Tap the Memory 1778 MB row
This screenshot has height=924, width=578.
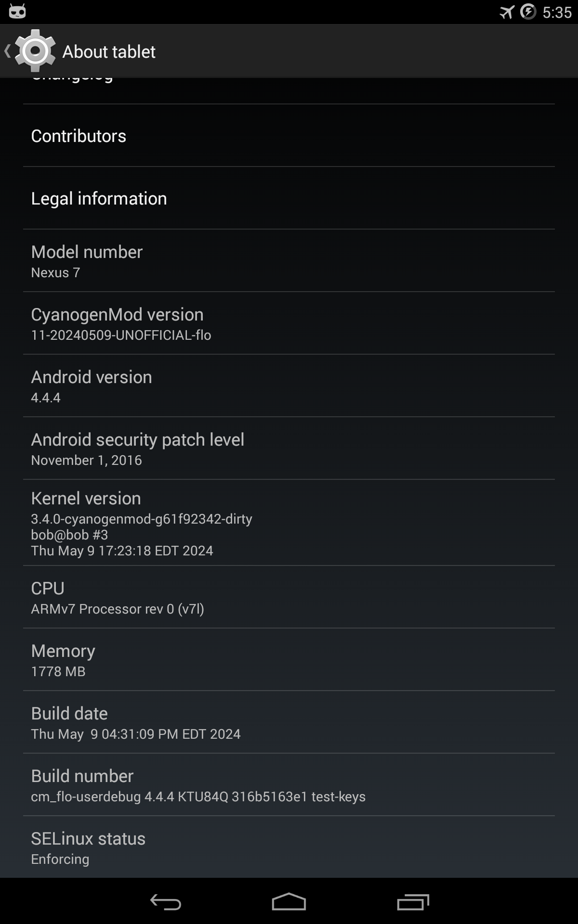(x=289, y=660)
